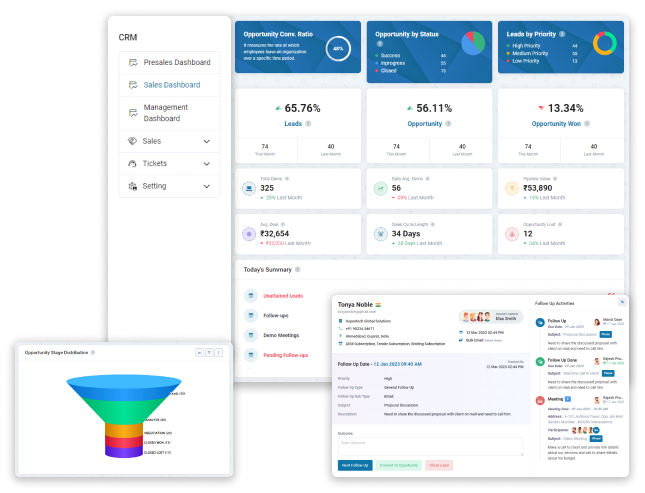Open Pending Follow-ups in Today's Summary
This screenshot has width=645, height=493.
click(x=285, y=355)
